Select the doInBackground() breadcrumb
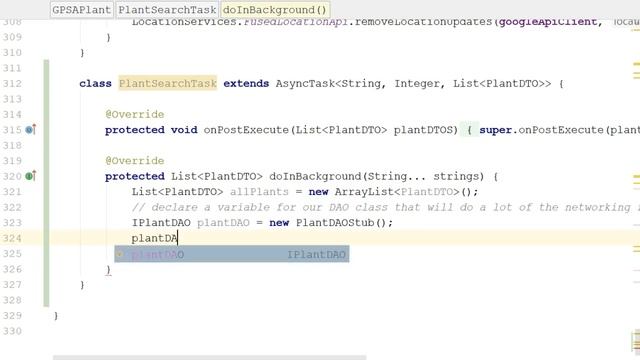The image size is (640, 360). click(275, 10)
